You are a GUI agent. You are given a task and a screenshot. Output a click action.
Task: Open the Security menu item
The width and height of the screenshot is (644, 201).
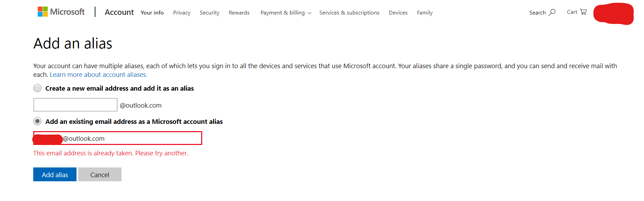point(209,13)
